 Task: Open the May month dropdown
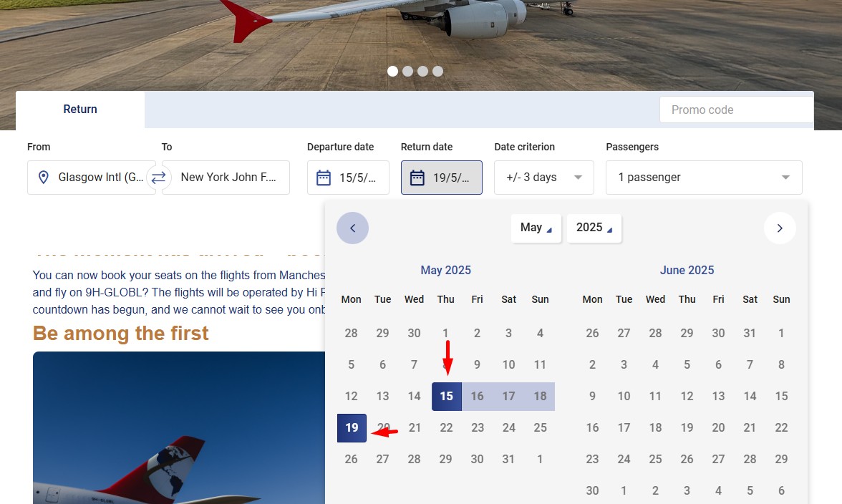point(536,228)
